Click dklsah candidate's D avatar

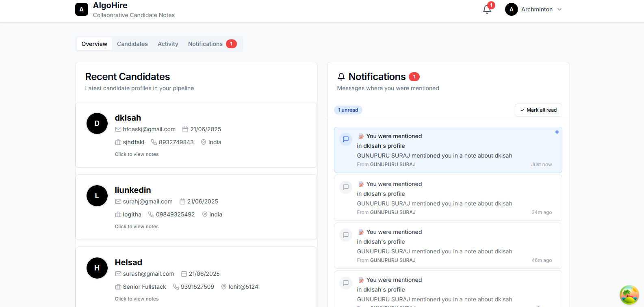click(97, 123)
